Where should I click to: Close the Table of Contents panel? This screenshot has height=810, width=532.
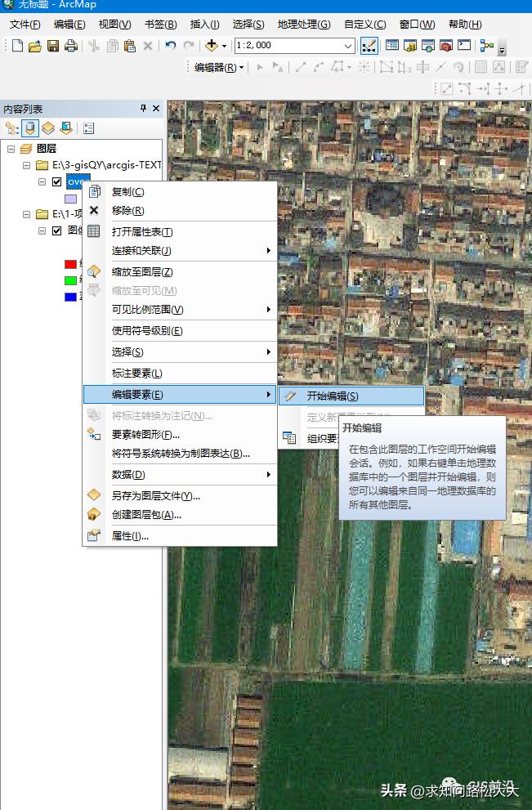156,109
